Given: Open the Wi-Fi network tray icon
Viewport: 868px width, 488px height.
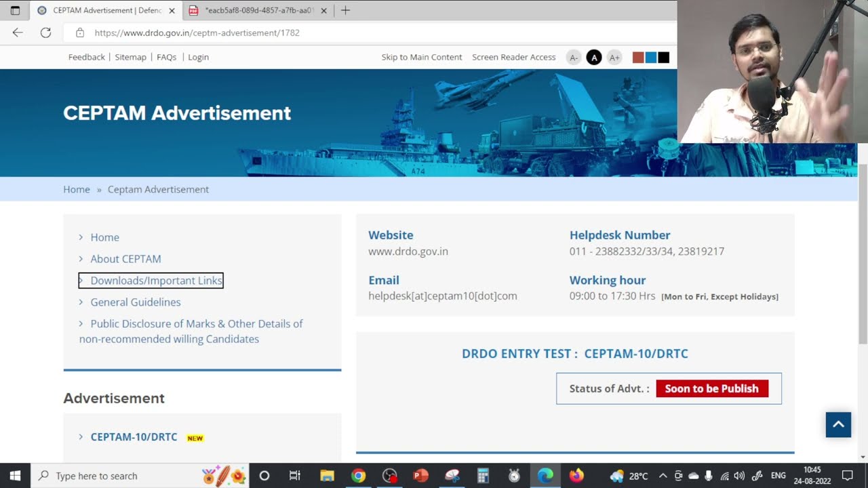Looking at the screenshot, I should (724, 476).
